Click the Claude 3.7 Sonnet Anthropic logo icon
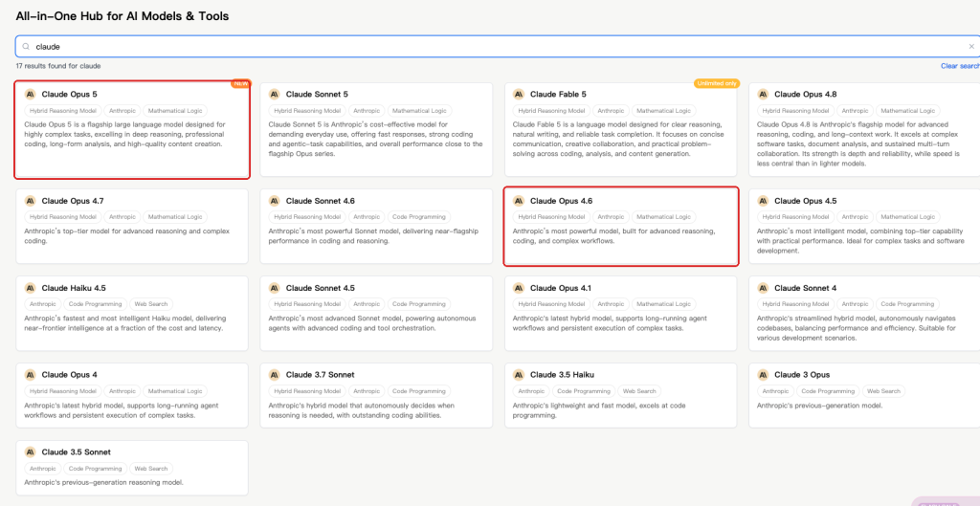The height and width of the screenshot is (506, 980). coord(275,375)
